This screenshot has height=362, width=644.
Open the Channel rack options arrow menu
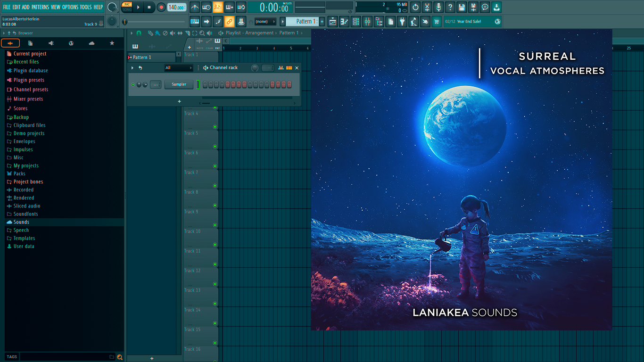point(132,68)
